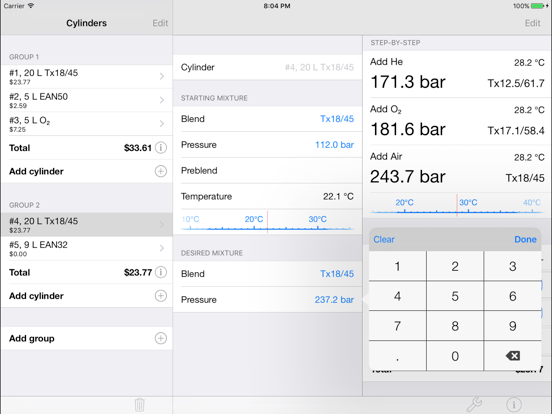552x414 pixels.
Task: Open the wrench settings icon
Action: 474,404
